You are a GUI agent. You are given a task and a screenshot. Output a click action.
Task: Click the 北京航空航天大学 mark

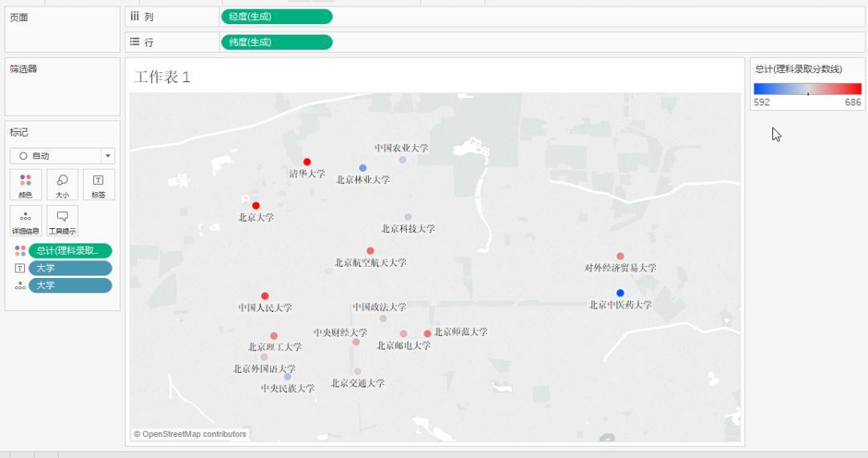tap(371, 251)
